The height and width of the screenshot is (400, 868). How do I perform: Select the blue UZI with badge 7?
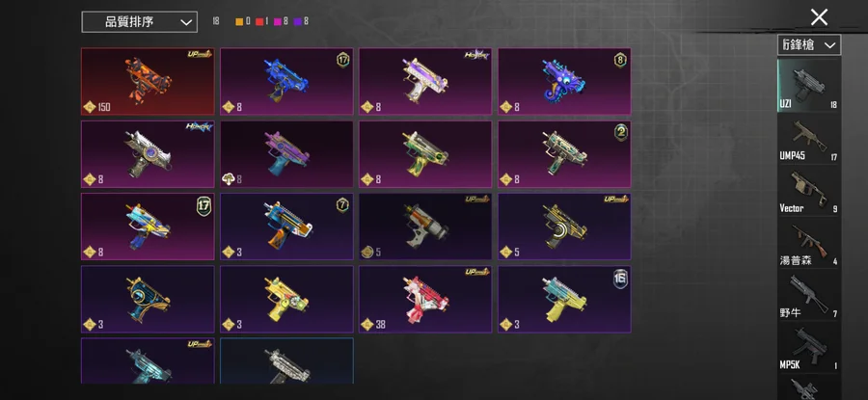286,227
